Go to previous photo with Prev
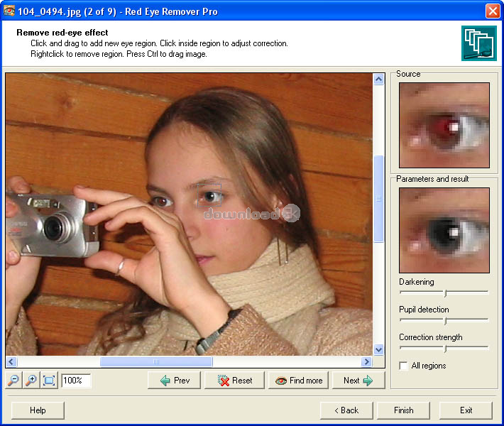504x426 pixels. [174, 381]
